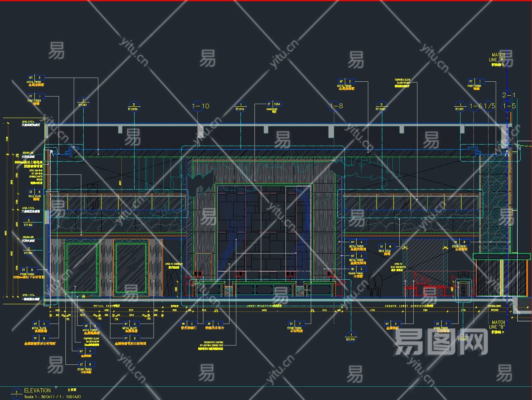532x400 pixels.
Task: Pick detail bubble numbered 2, "DT1.001"
Action: coord(83,103)
